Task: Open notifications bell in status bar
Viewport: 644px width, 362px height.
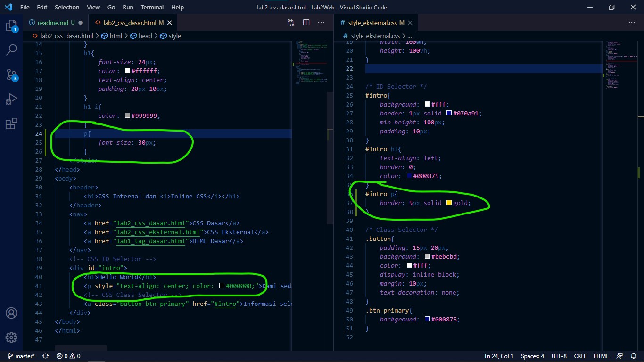Action: tap(634, 356)
